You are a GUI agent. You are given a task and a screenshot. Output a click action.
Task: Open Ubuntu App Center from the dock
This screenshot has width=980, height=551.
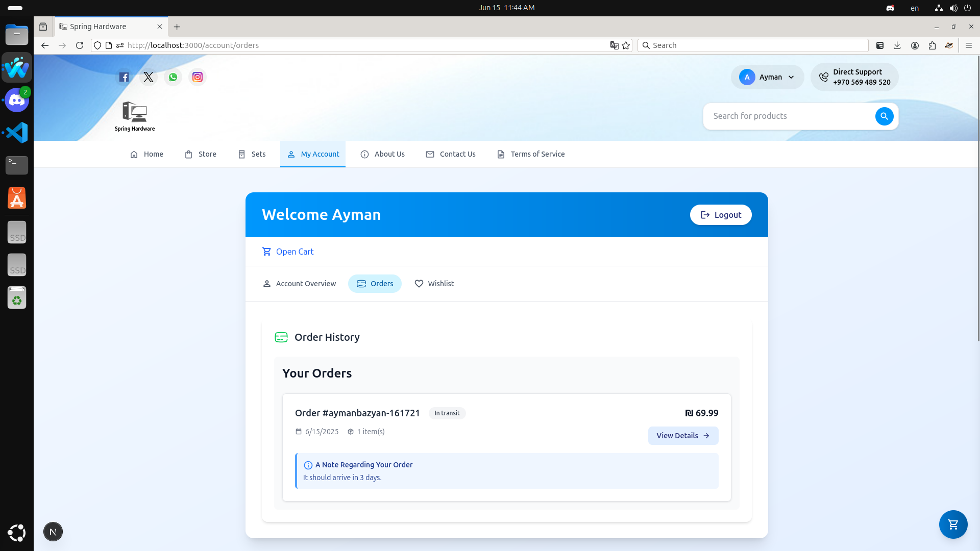coord(17,198)
